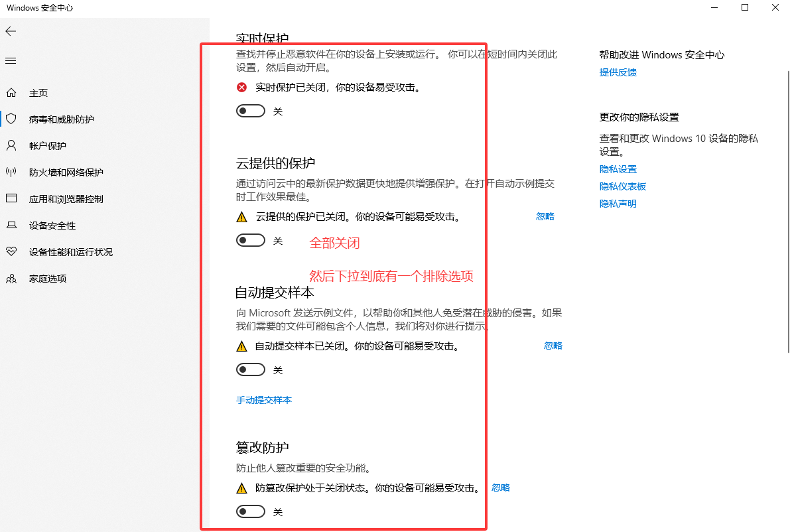
Task: Click the vertical scrollbar on the right
Action: click(x=788, y=212)
